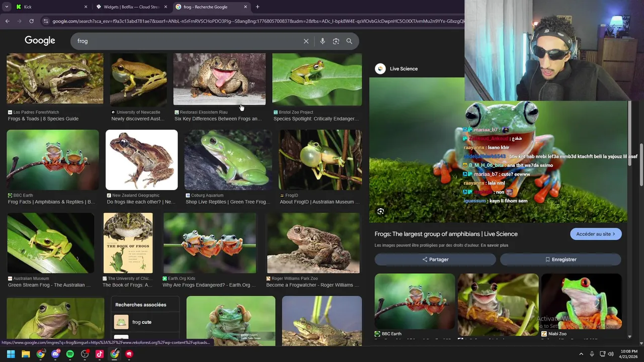
Task: Open Discord from taskbar
Action: pos(55,354)
